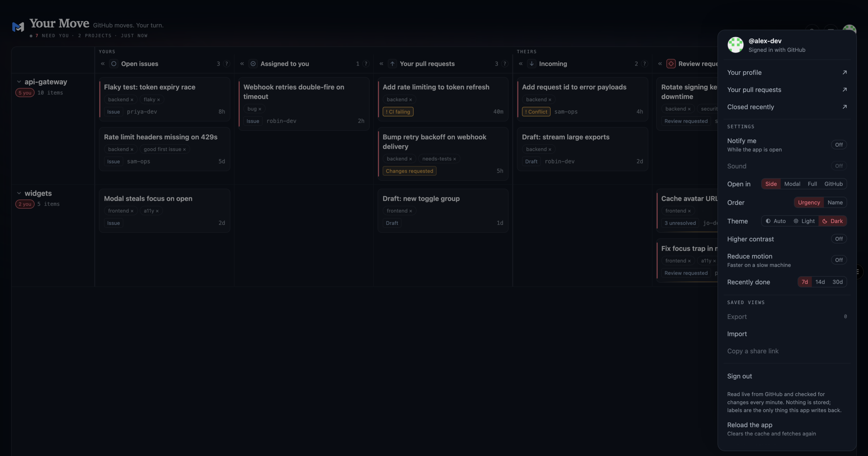868x456 pixels.
Task: Click Sign out
Action: pyautogui.click(x=787, y=376)
